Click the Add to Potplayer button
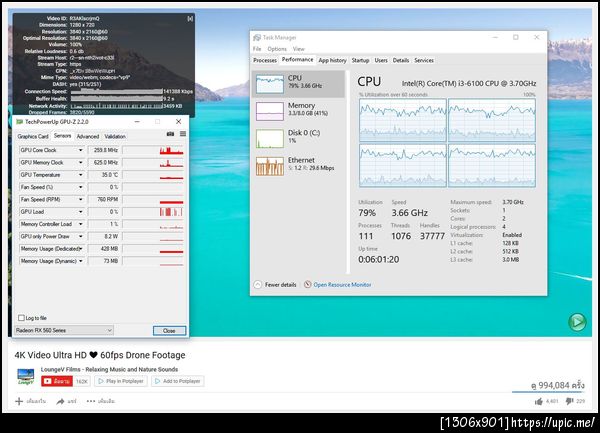The image size is (600, 433). 178,381
